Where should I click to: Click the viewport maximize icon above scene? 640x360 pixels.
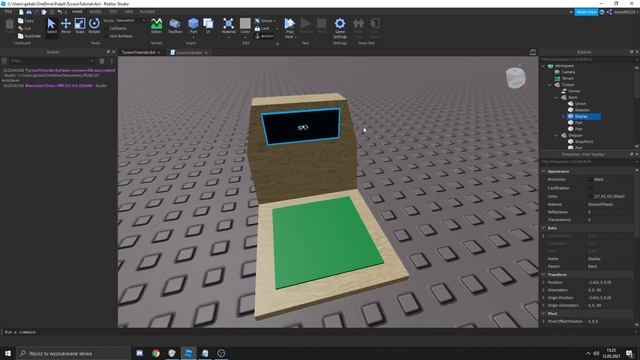click(x=533, y=52)
